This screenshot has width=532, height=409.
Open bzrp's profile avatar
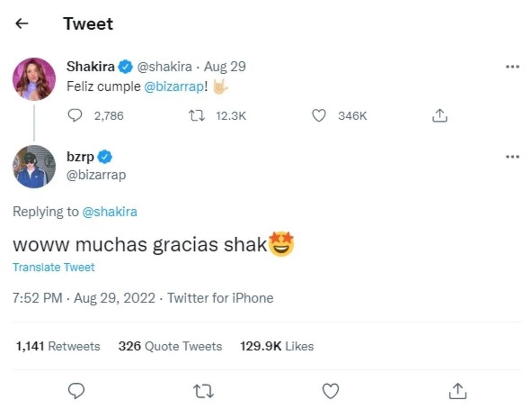[x=34, y=166]
